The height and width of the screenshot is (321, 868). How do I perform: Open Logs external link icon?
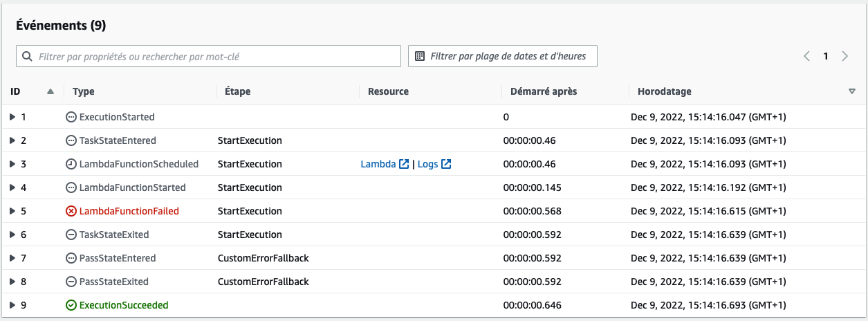[x=446, y=164]
